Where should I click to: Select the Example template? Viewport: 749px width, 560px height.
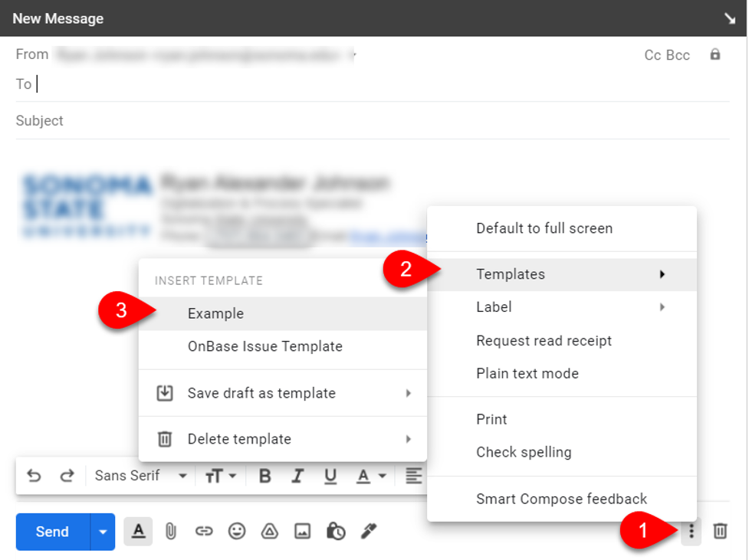coord(215,313)
